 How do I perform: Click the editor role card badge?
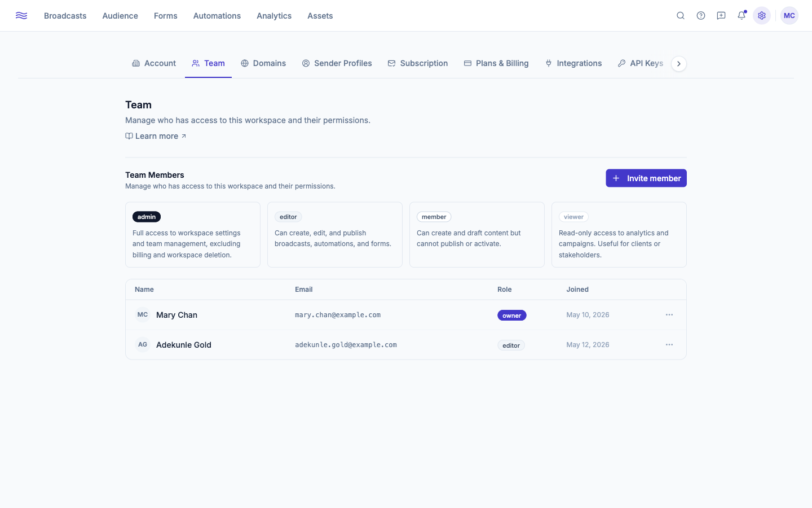[288, 217]
